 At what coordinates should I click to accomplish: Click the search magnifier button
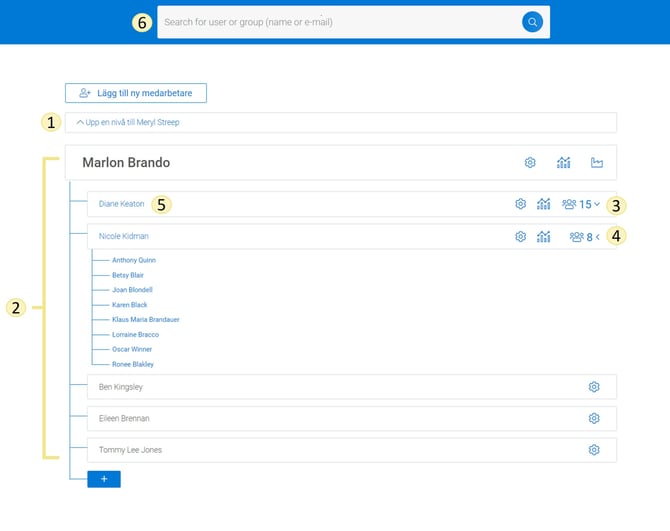533,22
